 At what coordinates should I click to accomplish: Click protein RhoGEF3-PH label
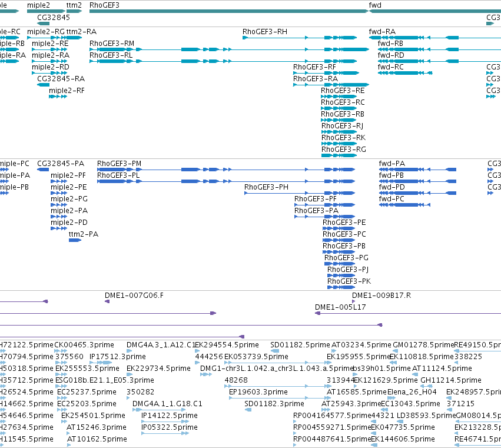coord(267,188)
